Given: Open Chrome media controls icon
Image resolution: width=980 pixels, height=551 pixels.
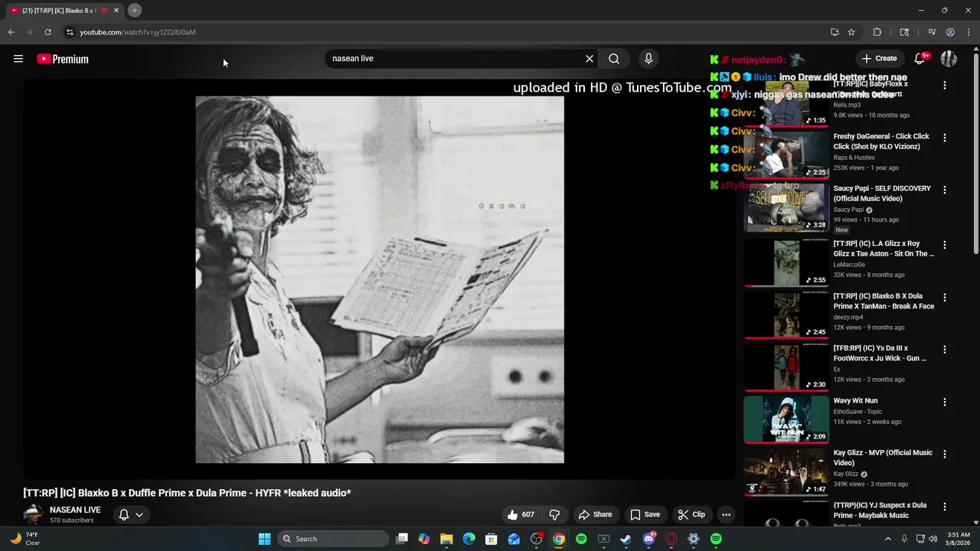Looking at the screenshot, I should tap(932, 32).
